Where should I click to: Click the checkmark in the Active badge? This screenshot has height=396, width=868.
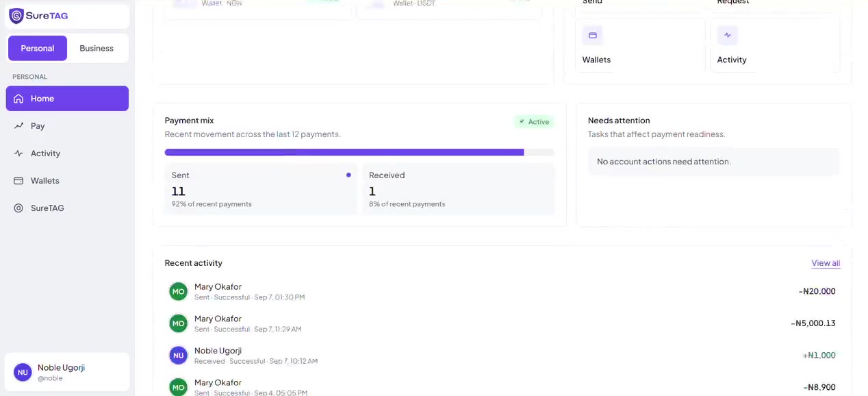(522, 122)
